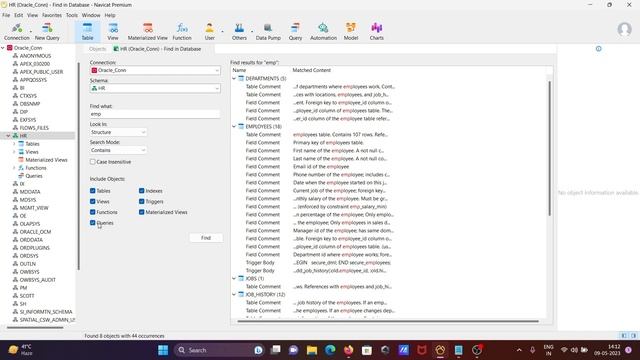Open the User toolbar icon
The height and width of the screenshot is (360, 640).
click(209, 31)
